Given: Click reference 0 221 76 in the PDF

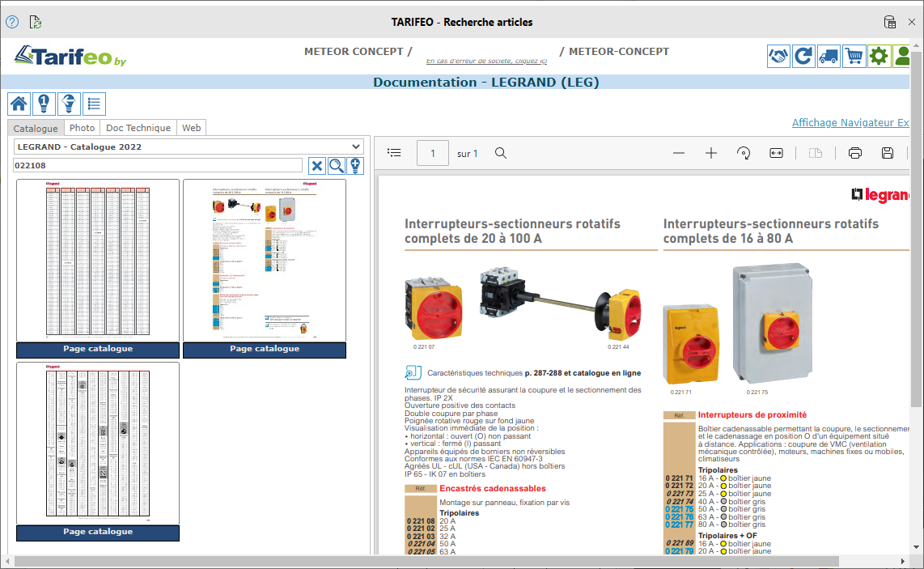Looking at the screenshot, I should [x=680, y=517].
